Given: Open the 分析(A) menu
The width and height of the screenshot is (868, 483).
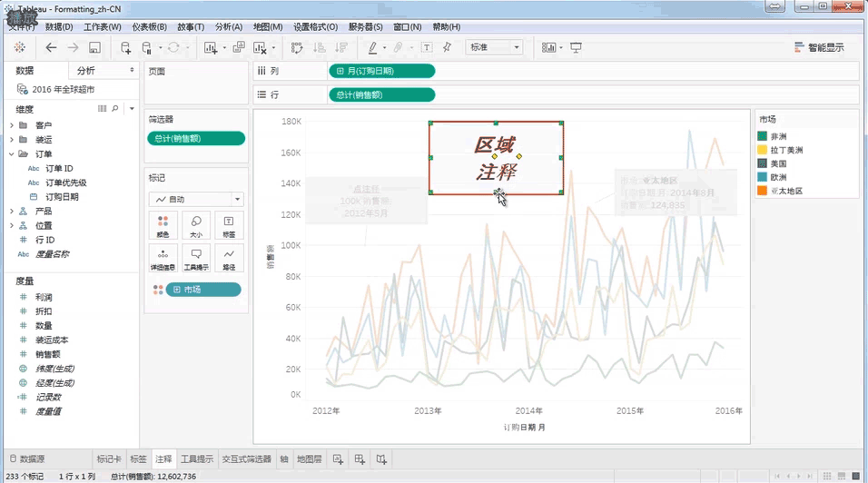Looking at the screenshot, I should click(x=228, y=27).
